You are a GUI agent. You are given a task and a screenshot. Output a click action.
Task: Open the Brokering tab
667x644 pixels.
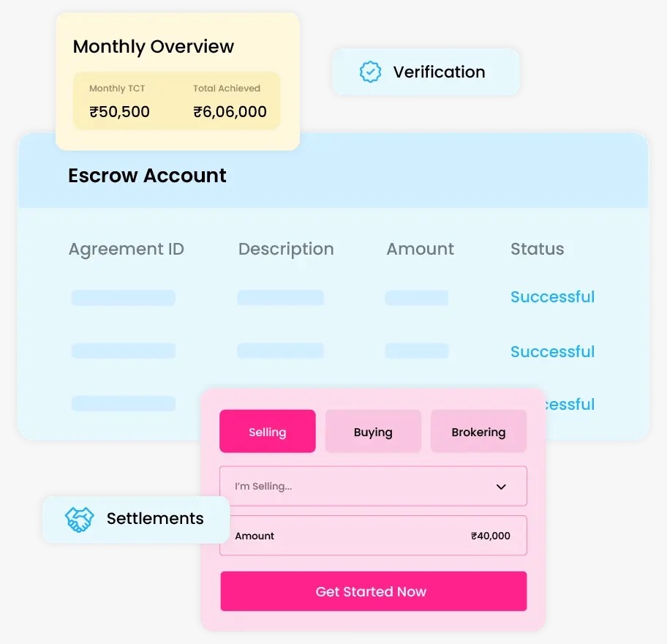click(478, 432)
